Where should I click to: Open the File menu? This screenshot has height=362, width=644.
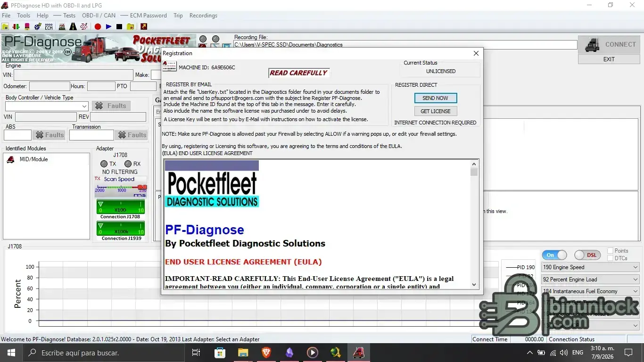click(x=6, y=16)
